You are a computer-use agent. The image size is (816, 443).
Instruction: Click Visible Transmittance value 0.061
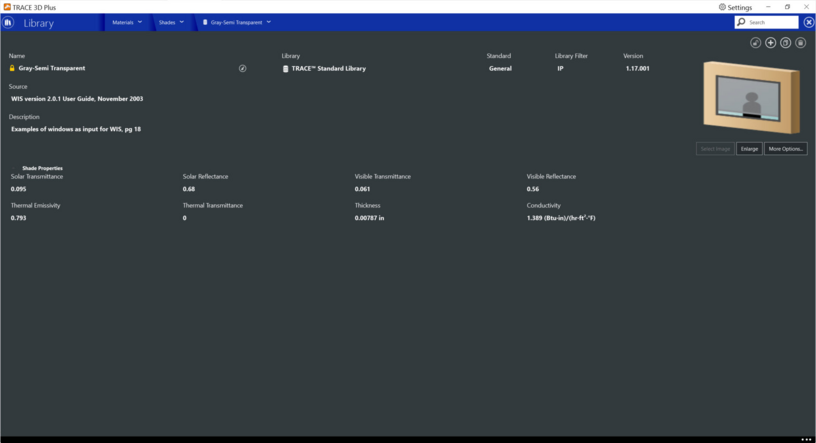pos(362,189)
